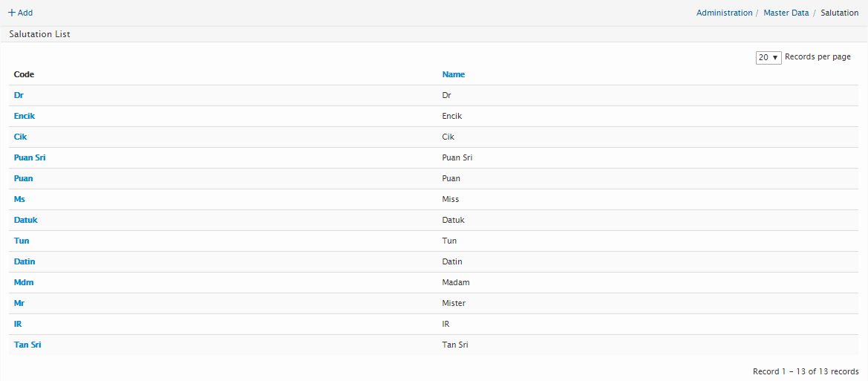
Task: Navigate to Master Data breadcrumb
Action: [786, 13]
